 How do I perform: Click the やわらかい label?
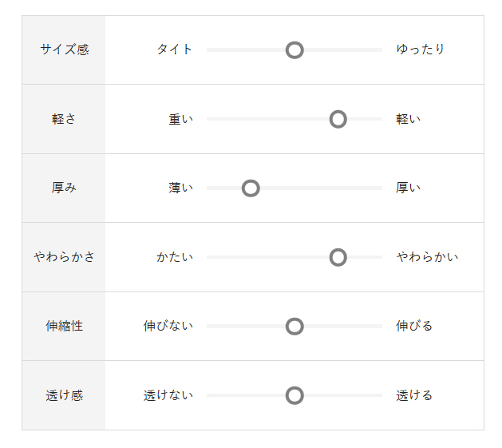click(427, 257)
